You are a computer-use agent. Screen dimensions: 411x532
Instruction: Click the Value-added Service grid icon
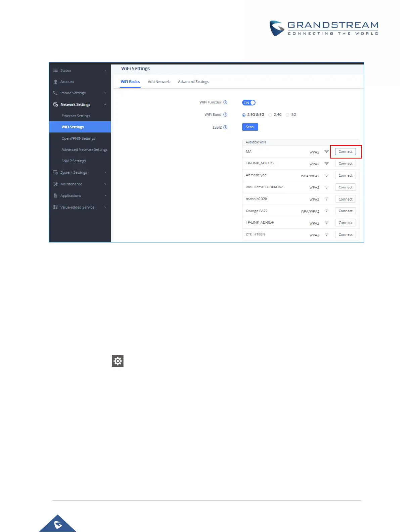click(x=55, y=207)
